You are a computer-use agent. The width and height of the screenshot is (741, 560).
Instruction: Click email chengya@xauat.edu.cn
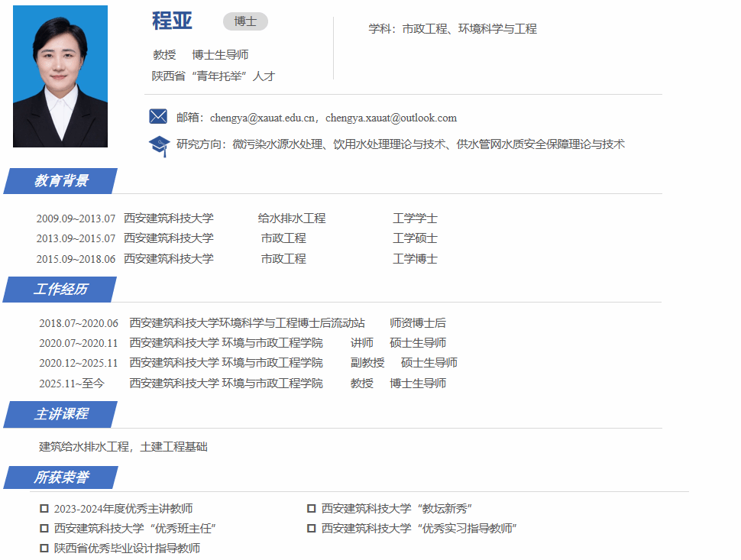click(263, 118)
